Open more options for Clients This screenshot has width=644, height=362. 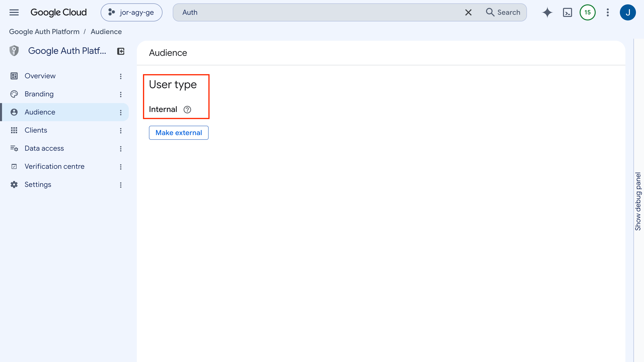[x=121, y=131]
